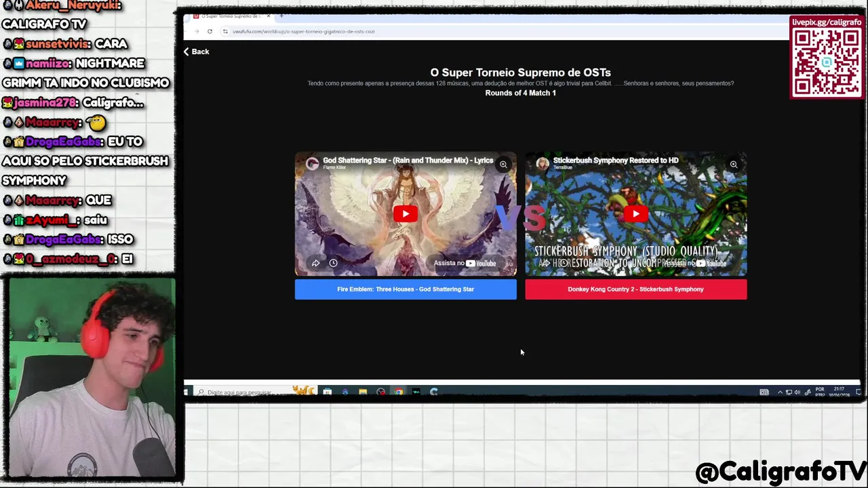This screenshot has height=488, width=868.
Task: Share the God Shattering Star video
Action: pyautogui.click(x=315, y=263)
